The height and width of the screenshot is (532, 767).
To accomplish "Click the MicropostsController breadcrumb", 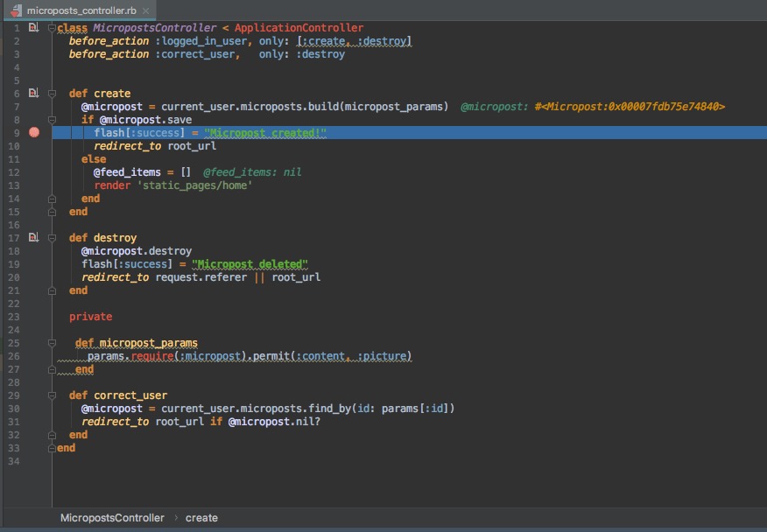I will click(112, 518).
